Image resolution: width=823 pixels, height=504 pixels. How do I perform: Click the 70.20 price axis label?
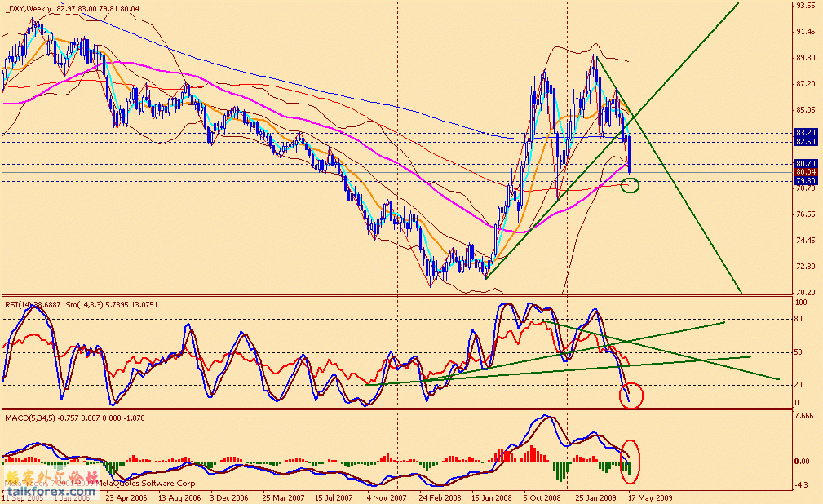(806, 293)
